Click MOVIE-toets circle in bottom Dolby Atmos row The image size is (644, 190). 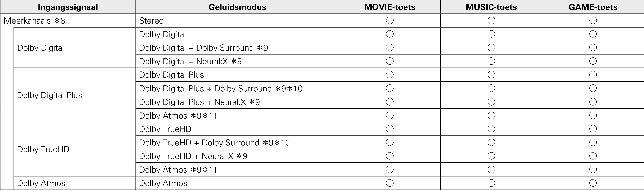click(390, 183)
